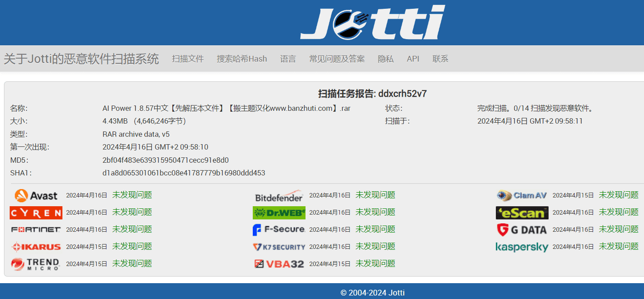Open 搜索哈希Hash in the navigation
Viewport: 644px width, 299px height.
tap(242, 59)
